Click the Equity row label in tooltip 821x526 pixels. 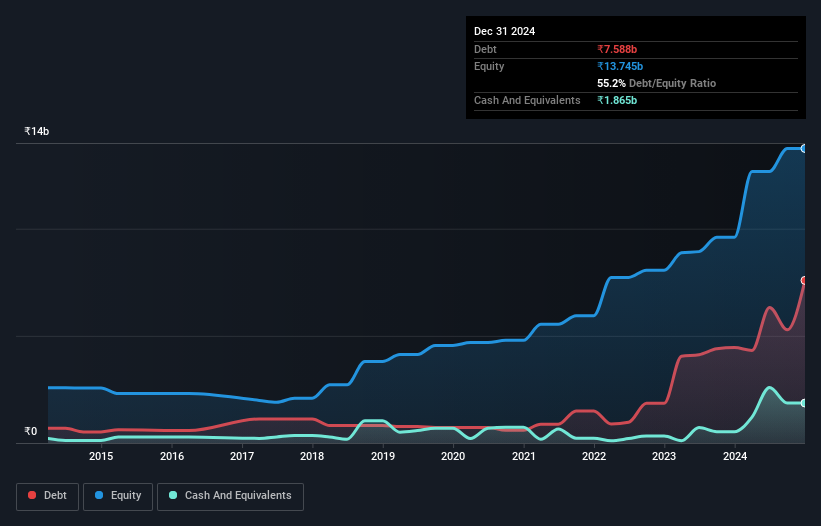(x=489, y=66)
